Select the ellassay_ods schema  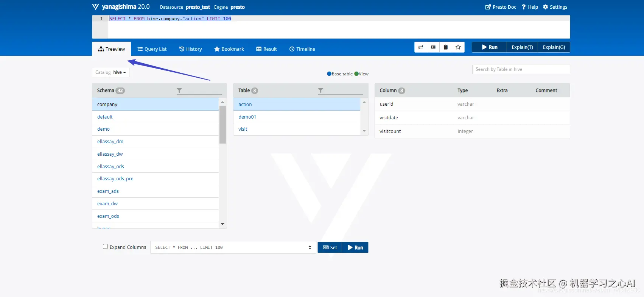[156, 166]
